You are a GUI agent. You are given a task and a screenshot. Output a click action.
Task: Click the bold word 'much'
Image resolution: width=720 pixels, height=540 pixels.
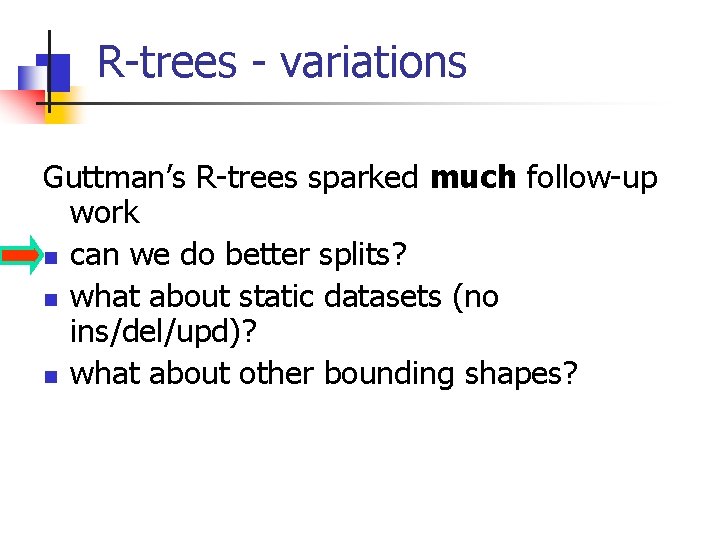point(473,177)
